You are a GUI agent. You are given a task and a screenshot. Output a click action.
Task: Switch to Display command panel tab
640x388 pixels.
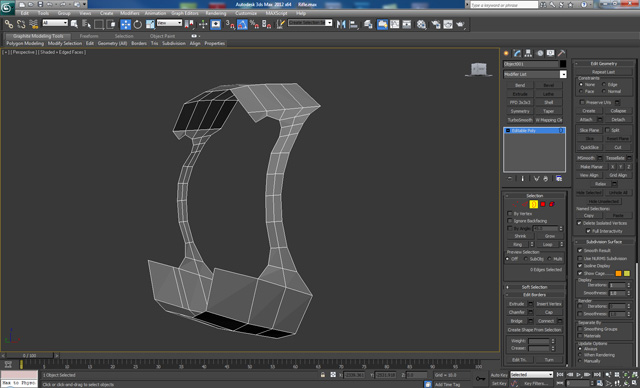551,53
